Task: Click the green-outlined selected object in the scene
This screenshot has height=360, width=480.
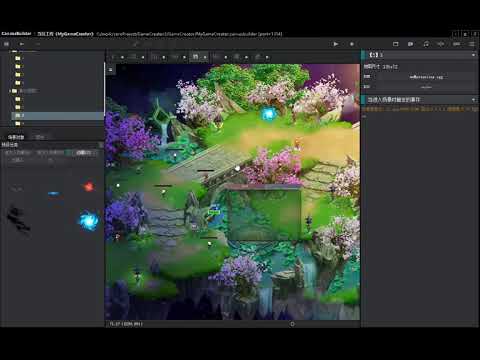Action: tap(214, 212)
